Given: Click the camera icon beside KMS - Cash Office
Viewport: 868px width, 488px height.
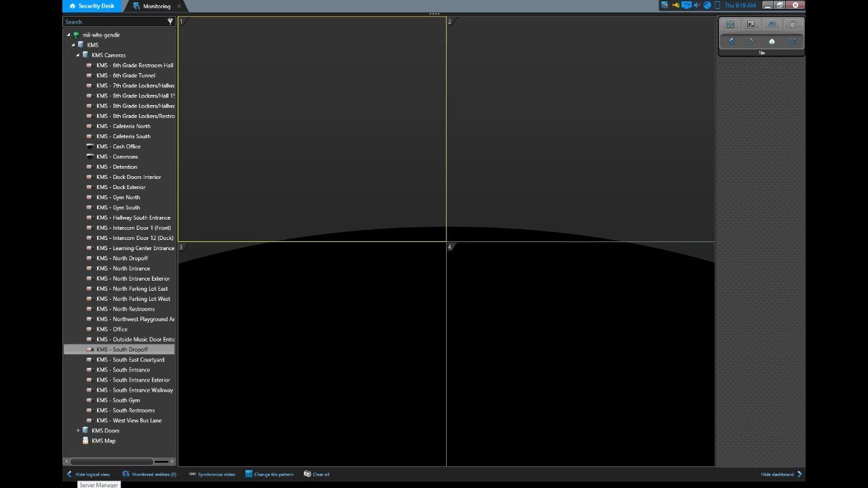Looking at the screenshot, I should coord(90,146).
